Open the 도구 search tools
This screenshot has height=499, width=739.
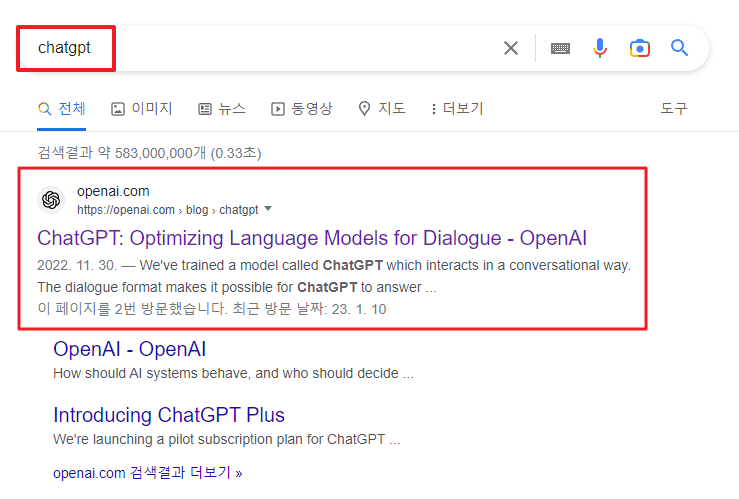pos(673,109)
